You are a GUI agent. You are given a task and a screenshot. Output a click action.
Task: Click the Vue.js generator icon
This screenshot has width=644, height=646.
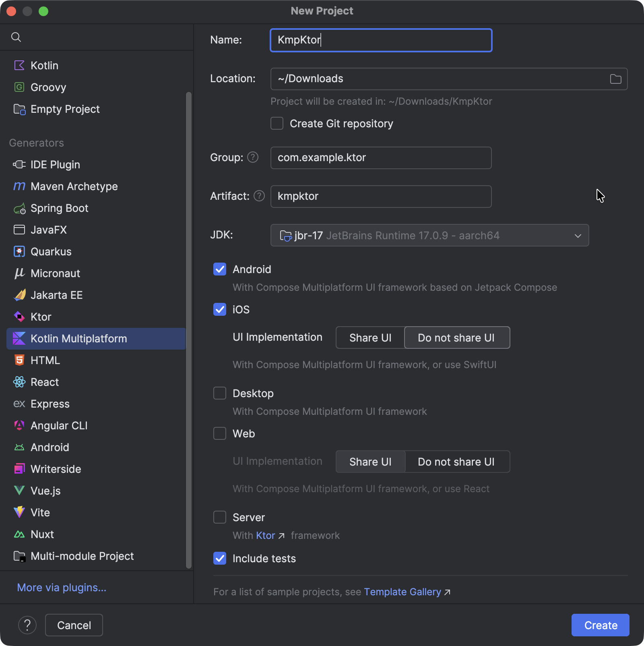click(19, 491)
